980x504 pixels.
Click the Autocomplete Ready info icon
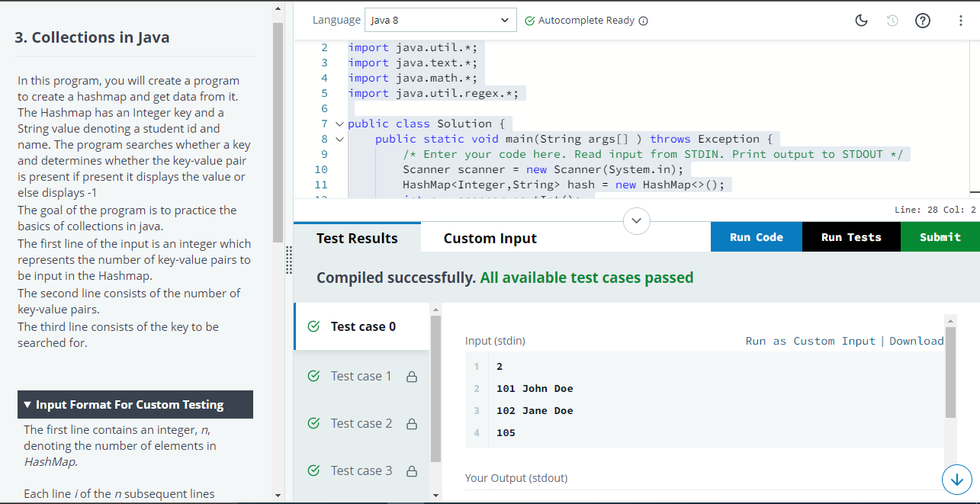point(643,21)
